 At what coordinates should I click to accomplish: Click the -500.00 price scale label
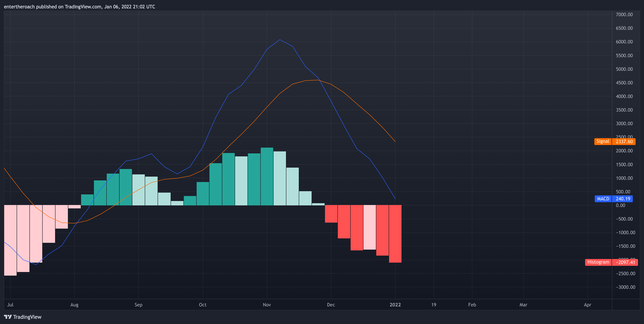624,219
